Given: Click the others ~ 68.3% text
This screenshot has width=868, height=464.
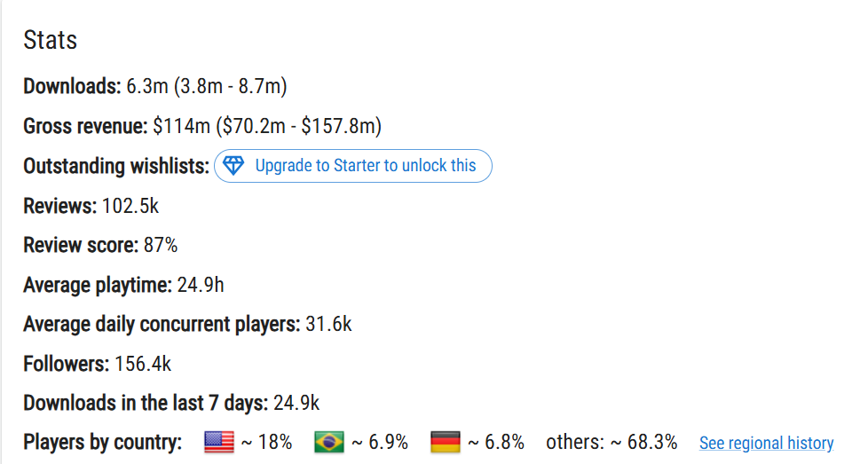Looking at the screenshot, I should (x=612, y=443).
